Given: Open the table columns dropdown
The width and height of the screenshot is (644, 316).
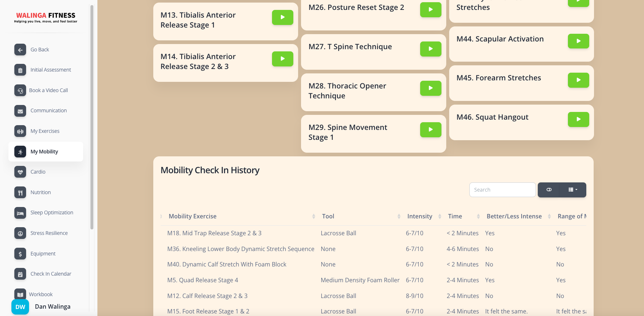Looking at the screenshot, I should pos(573,190).
